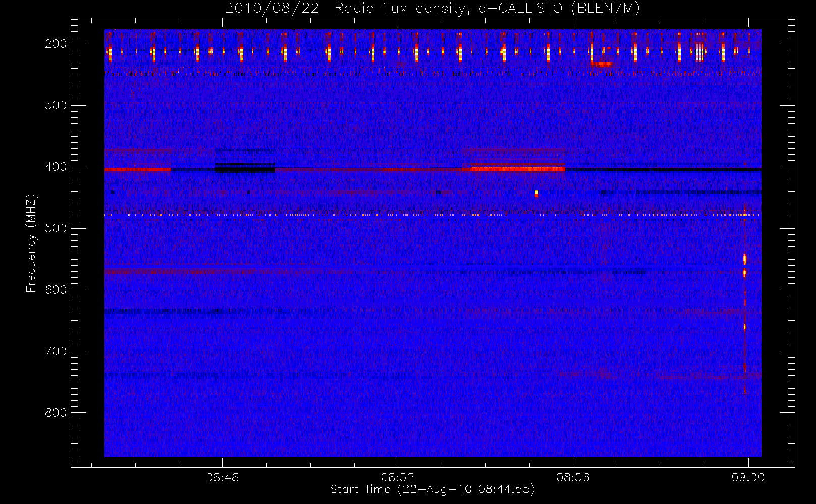This screenshot has width=816, height=504.
Task: Click the 'Start Time (22-Aug-10 08:44:55)' label
Action: click(x=432, y=489)
